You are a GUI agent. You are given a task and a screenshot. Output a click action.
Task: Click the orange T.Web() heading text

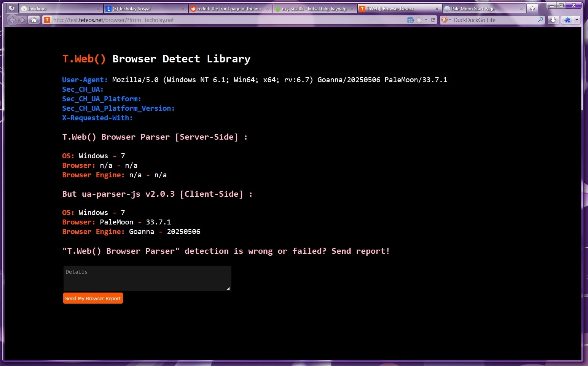pyautogui.click(x=84, y=59)
